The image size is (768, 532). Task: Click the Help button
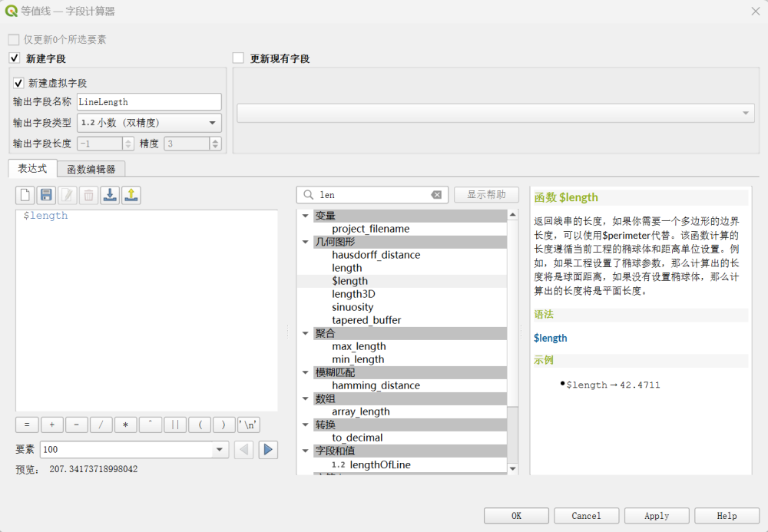pos(727,516)
